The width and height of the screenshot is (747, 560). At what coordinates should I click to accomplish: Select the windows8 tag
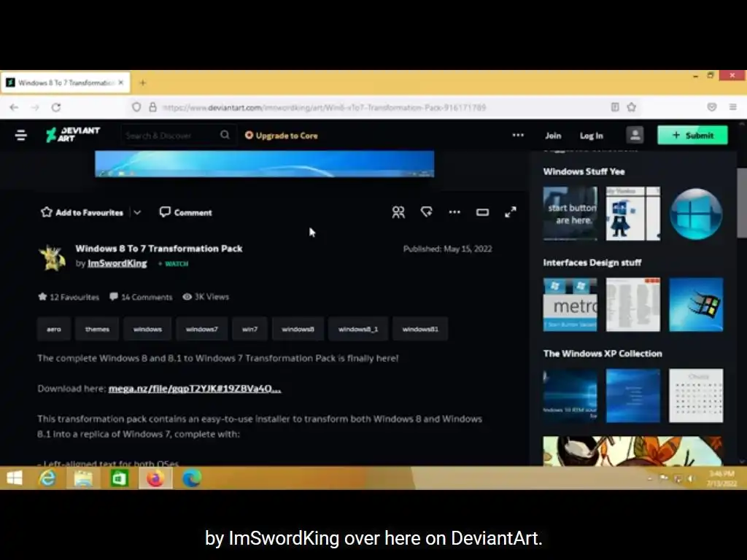[x=298, y=329]
